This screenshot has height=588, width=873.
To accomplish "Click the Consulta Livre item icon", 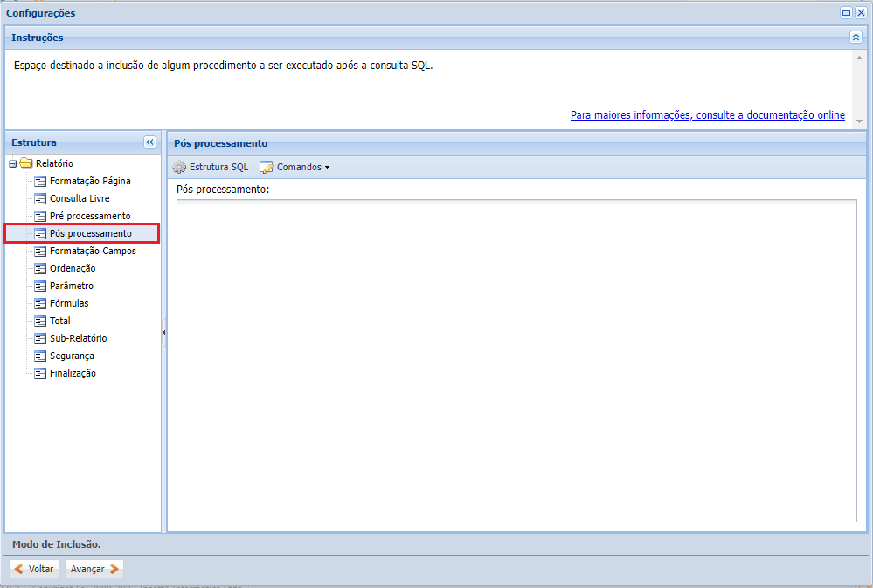I will tap(40, 198).
